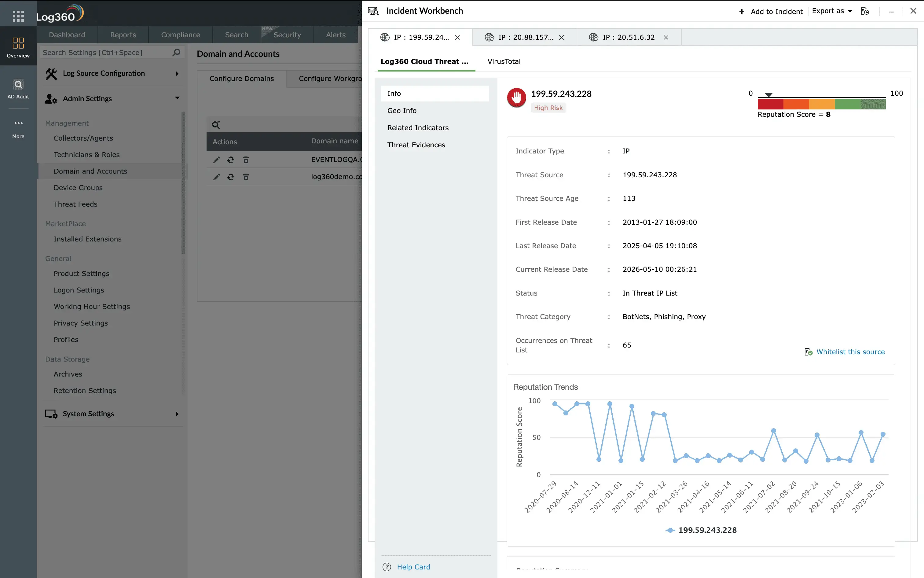Select the Info section

(435, 94)
